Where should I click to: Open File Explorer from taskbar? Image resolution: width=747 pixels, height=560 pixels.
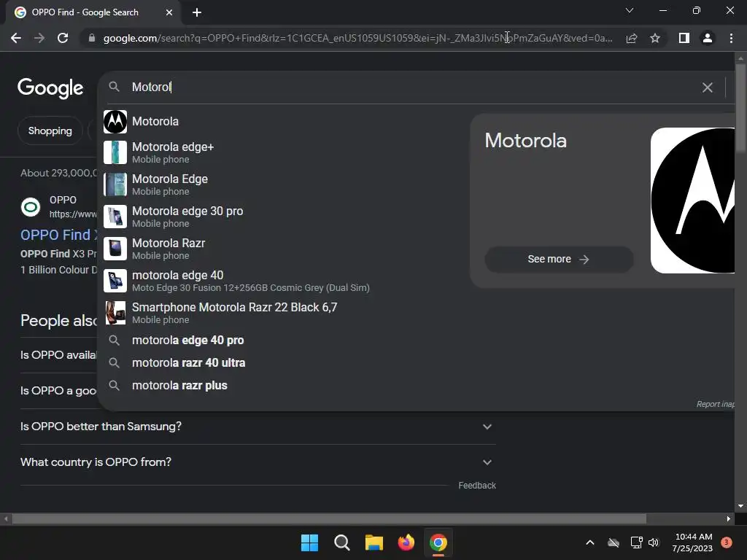point(374,542)
